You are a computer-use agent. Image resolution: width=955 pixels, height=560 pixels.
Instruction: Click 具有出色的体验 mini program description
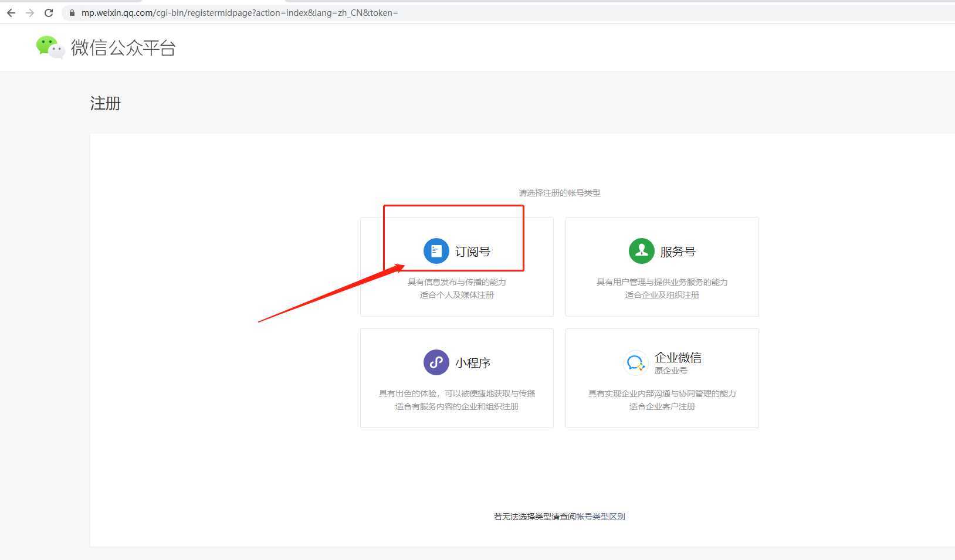click(457, 393)
